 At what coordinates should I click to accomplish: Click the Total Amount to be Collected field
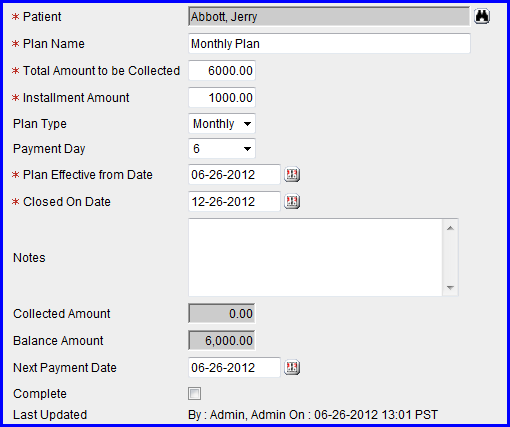pyautogui.click(x=222, y=71)
